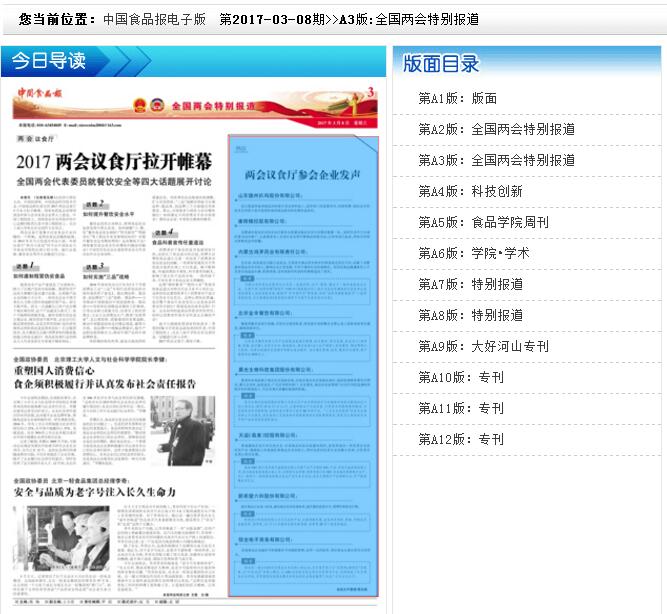Open 第A8版: 特别报道 link

pos(470,315)
